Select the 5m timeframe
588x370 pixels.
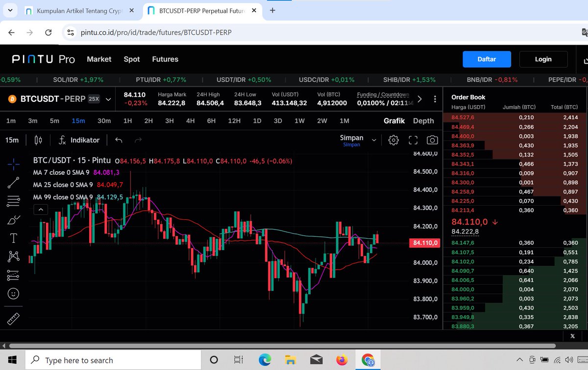pos(54,121)
